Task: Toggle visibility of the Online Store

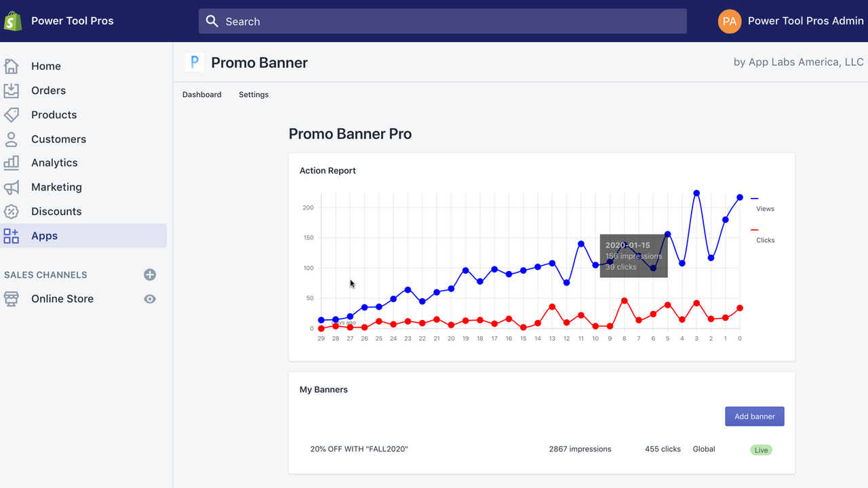Action: tap(150, 298)
